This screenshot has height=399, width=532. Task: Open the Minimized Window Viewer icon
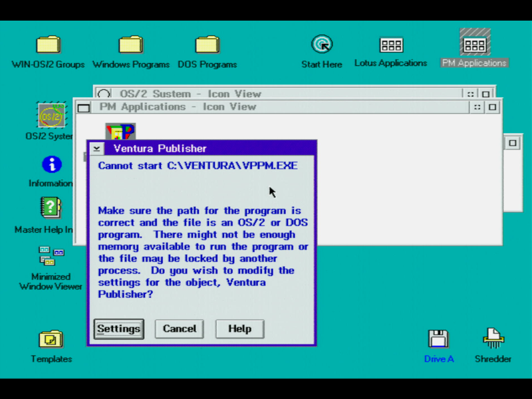click(51, 256)
